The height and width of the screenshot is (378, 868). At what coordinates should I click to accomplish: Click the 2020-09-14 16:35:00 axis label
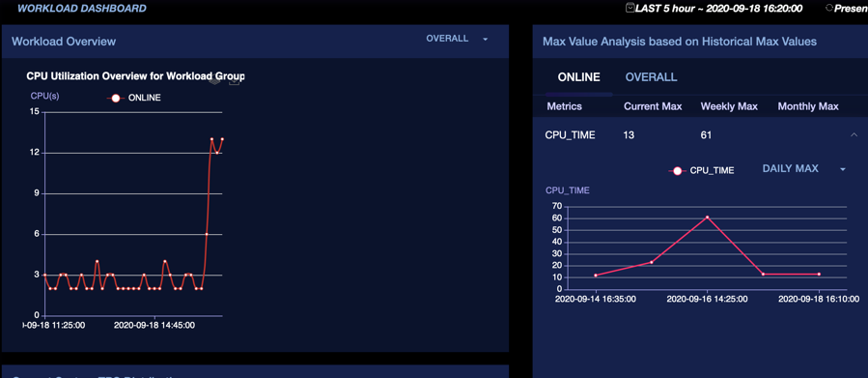point(596,299)
